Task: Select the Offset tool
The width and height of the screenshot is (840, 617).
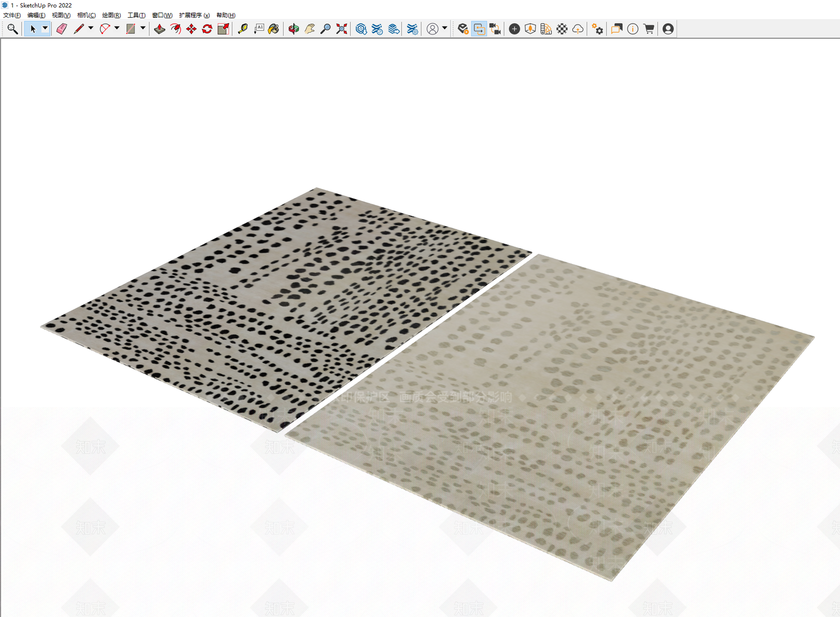Action: coord(175,29)
